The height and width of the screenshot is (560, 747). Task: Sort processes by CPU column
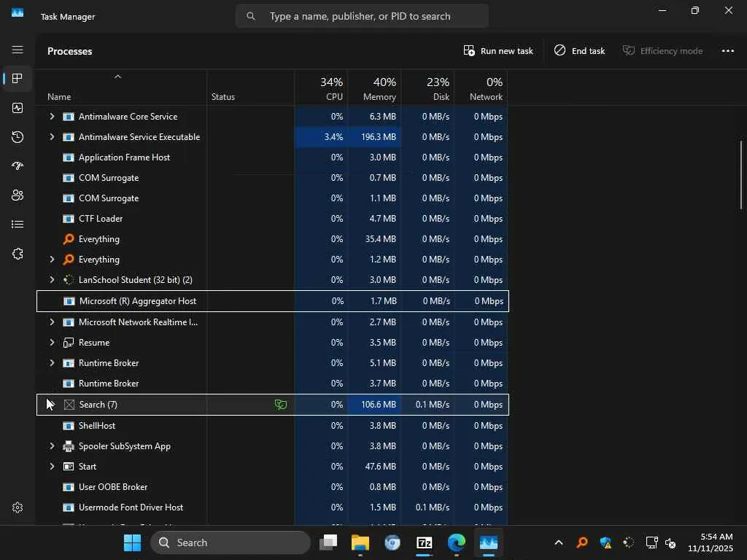[321, 88]
